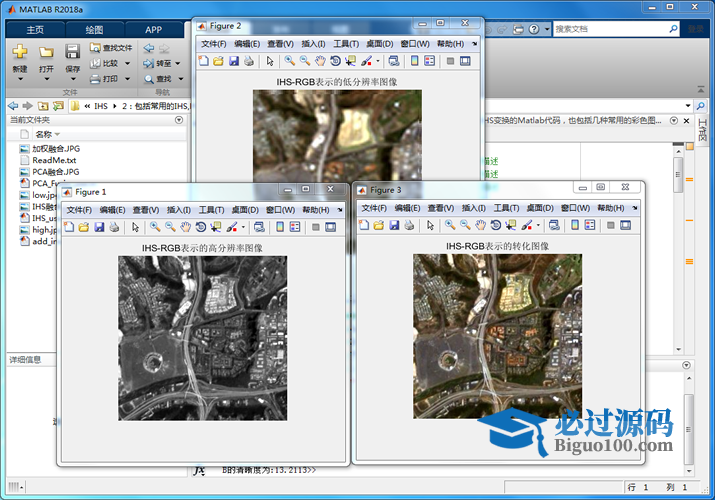
Task: Click Rotate 3D icon in Figure 2
Action: tap(335, 61)
